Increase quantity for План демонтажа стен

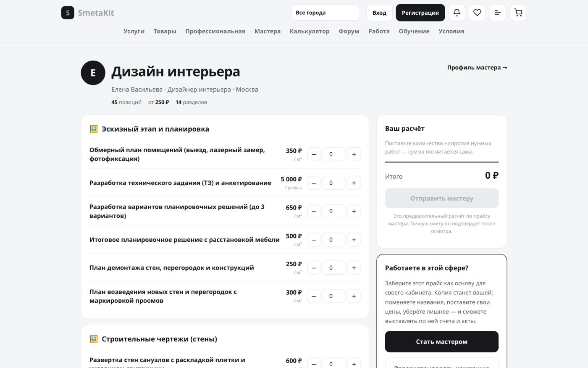[x=354, y=268]
